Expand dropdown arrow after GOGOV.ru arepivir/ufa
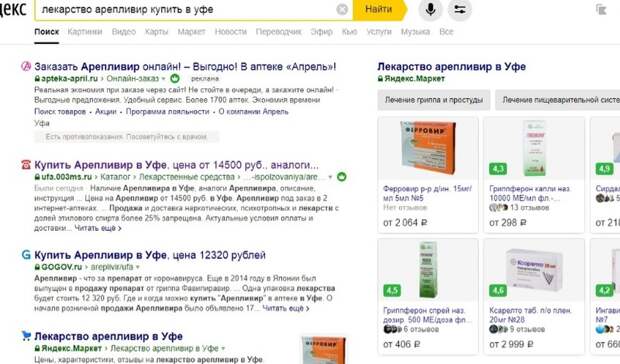 [x=138, y=268]
